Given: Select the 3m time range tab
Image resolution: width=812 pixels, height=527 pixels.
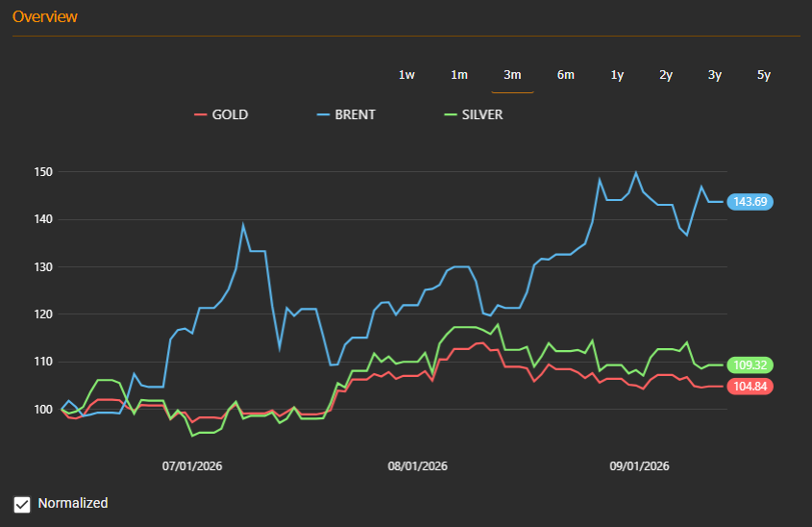Looking at the screenshot, I should pyautogui.click(x=512, y=75).
